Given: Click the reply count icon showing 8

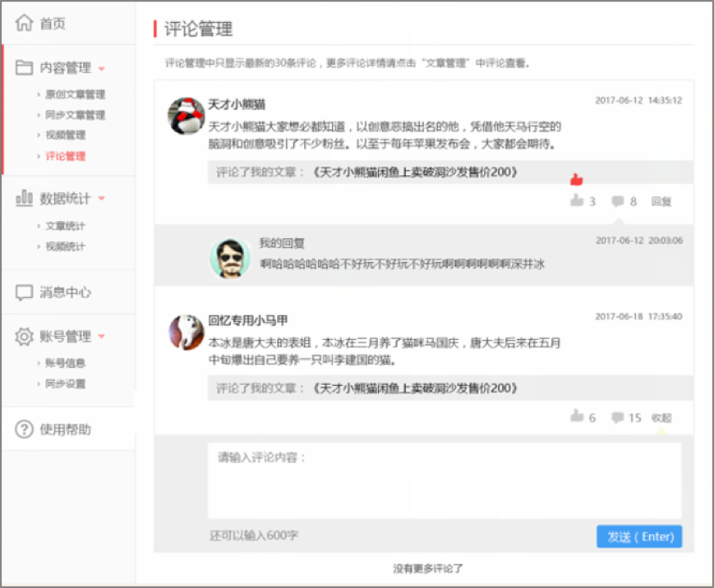Looking at the screenshot, I should [618, 201].
